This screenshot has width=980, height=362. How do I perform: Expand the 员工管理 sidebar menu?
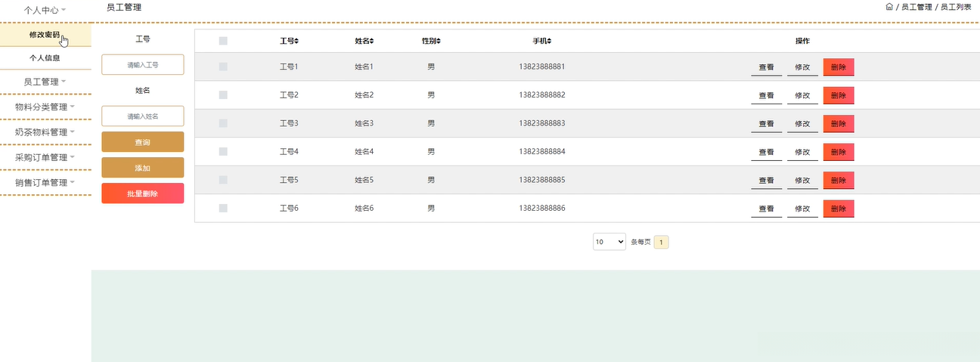tap(45, 82)
